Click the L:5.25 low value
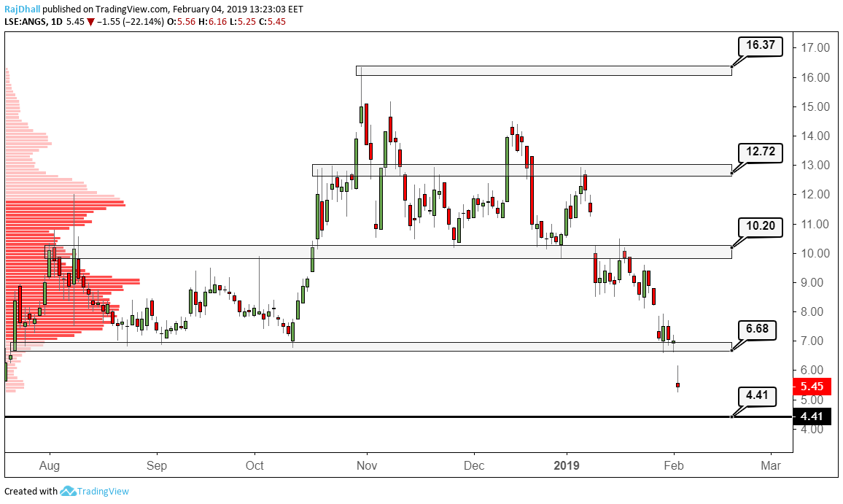843x504 pixels. tap(241, 22)
